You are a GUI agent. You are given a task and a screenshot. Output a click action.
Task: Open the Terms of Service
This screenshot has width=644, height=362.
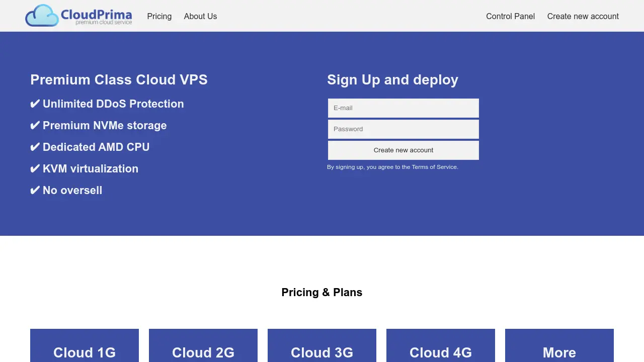[434, 167]
